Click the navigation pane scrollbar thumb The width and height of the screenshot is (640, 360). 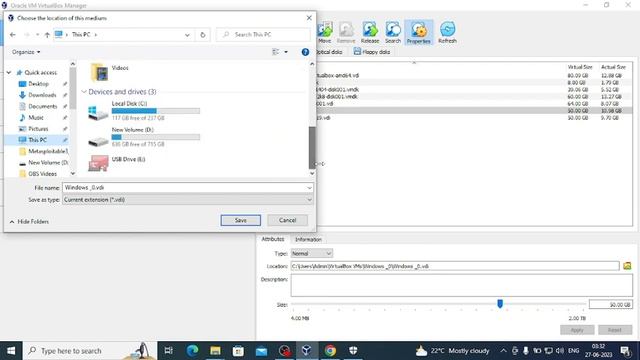pyautogui.click(x=73, y=88)
